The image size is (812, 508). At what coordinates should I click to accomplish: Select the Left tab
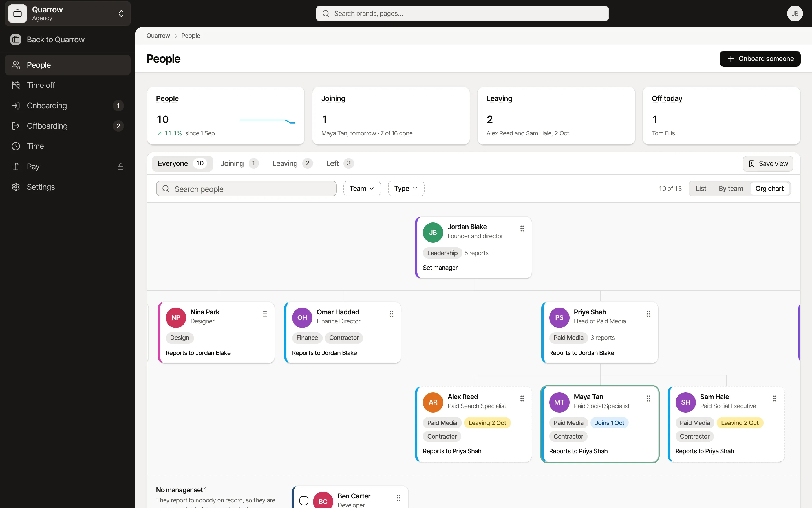340,164
